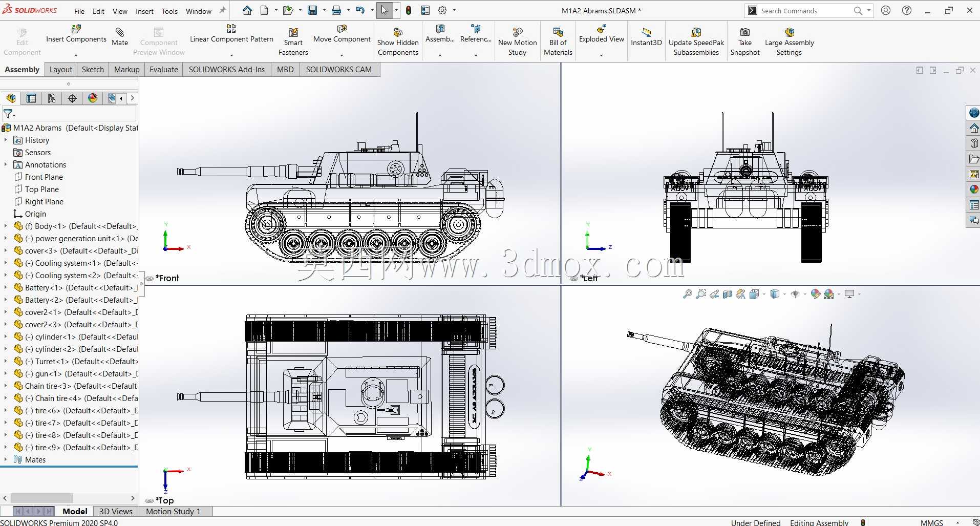Open Exploded View dropdown arrow

[601, 55]
